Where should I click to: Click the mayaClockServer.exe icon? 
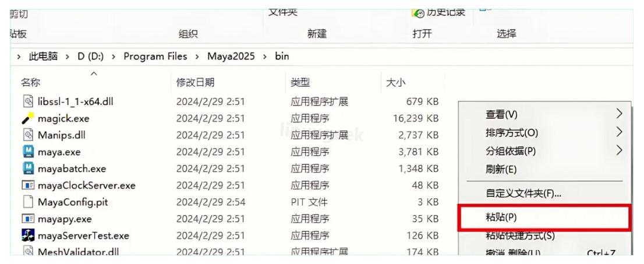27,185
